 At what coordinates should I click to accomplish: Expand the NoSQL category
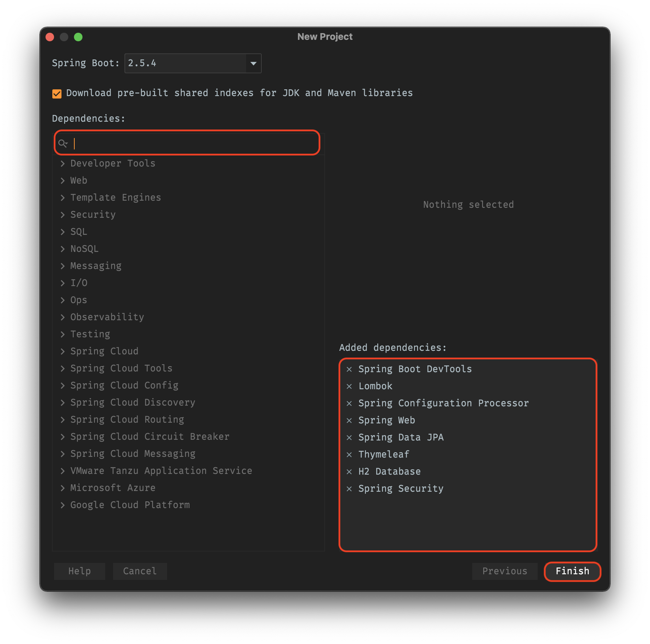pos(63,249)
